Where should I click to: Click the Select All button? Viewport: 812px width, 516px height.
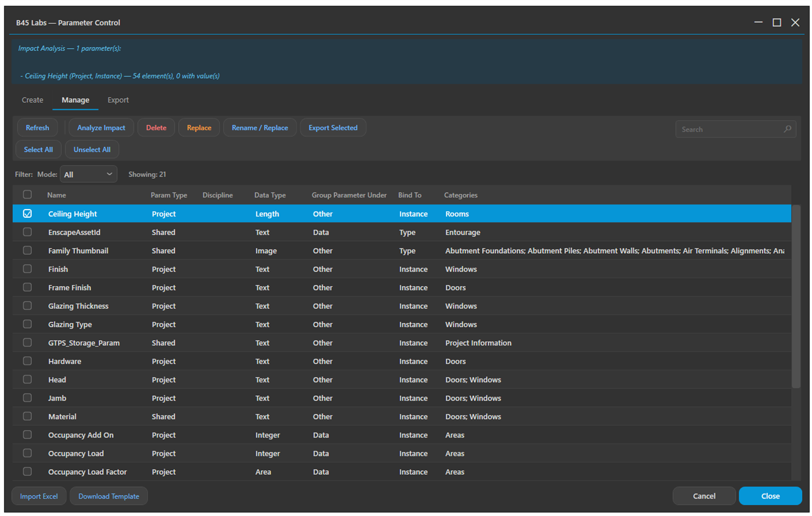point(38,149)
